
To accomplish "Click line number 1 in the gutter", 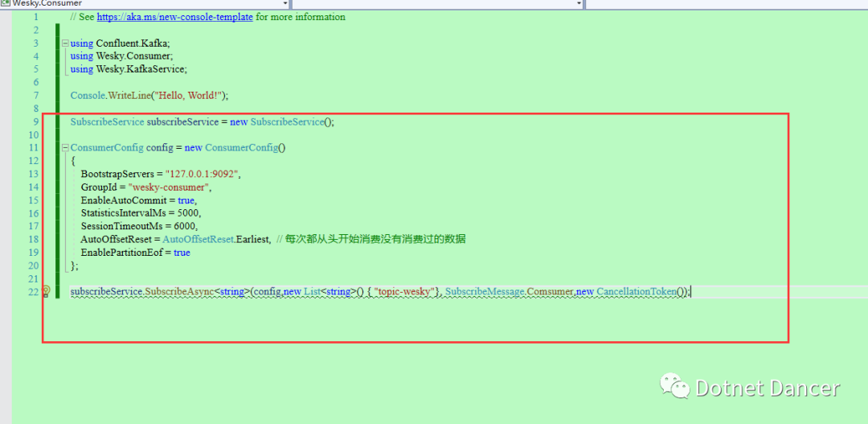I will click(36, 17).
